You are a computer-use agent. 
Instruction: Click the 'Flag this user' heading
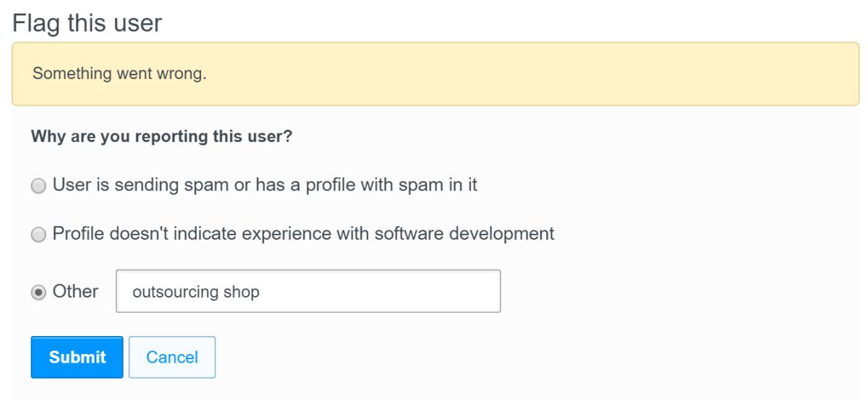[x=88, y=23]
